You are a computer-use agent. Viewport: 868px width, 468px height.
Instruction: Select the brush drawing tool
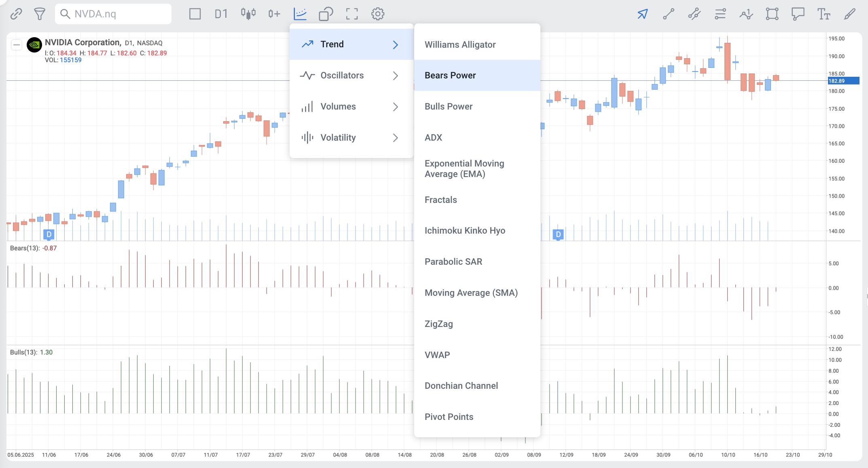pyautogui.click(x=849, y=14)
